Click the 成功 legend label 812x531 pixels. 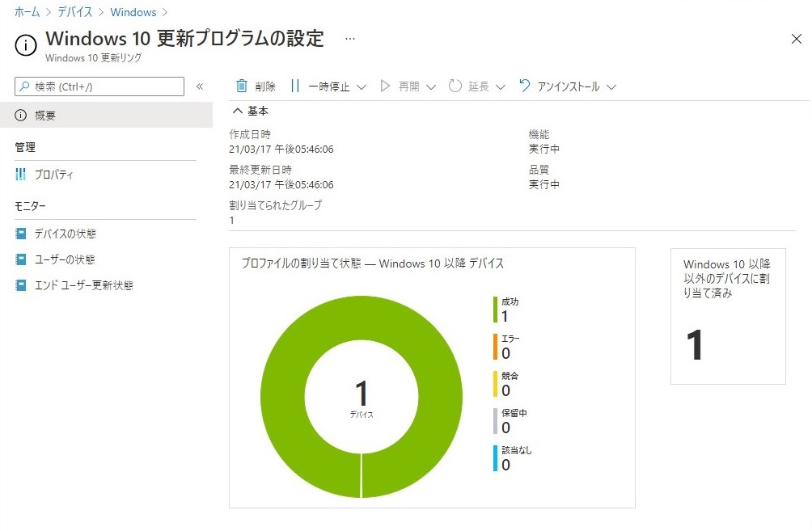click(510, 301)
